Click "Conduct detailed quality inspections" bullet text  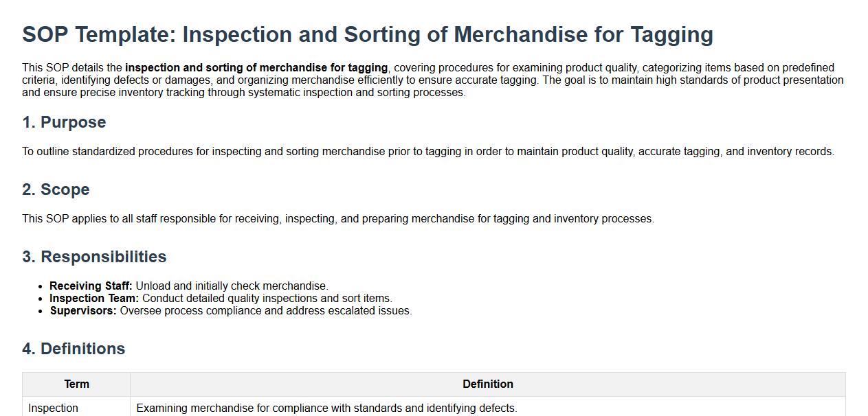click(267, 299)
